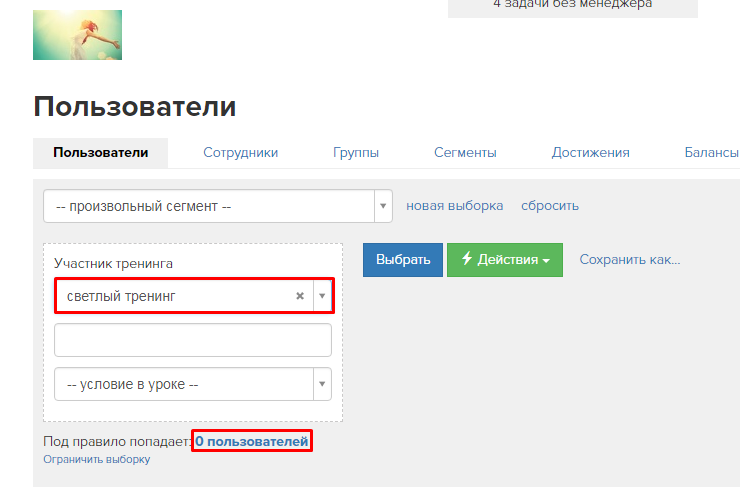Click the blue Выбрать button
The image size is (740, 487).
pos(403,260)
